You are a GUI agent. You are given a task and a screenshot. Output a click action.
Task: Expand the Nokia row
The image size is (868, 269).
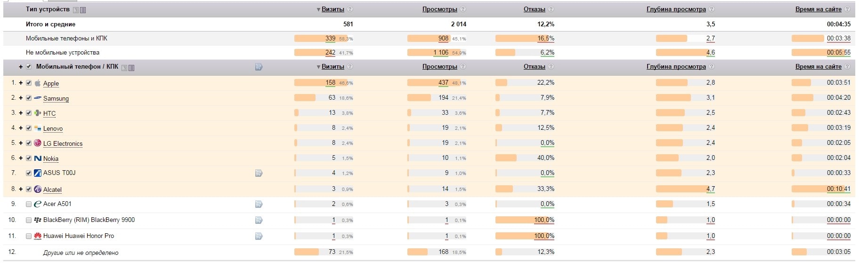click(x=21, y=158)
